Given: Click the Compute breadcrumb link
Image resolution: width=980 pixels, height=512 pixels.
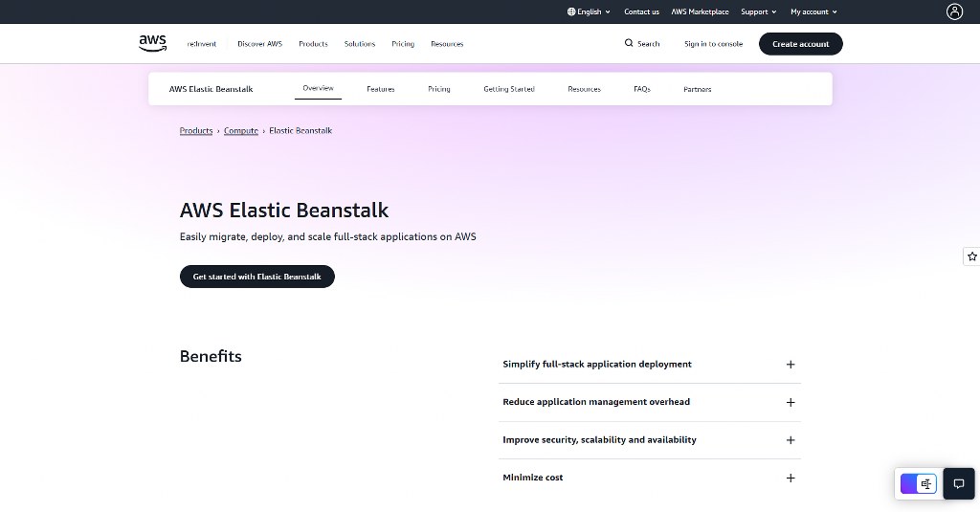Looking at the screenshot, I should coord(240,131).
